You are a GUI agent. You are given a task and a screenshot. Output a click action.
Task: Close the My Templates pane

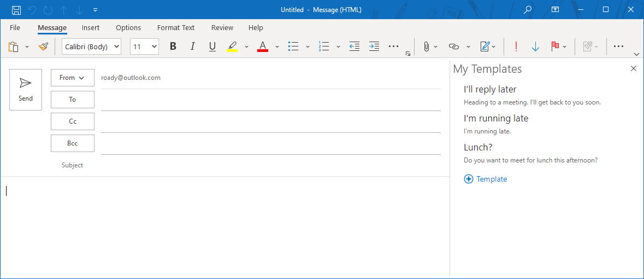[x=633, y=69]
